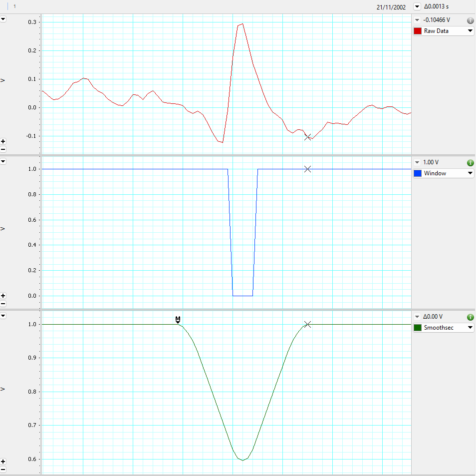Expand the arrow next to -0.10466 V readout
This screenshot has width=476, height=476.
pos(417,20)
